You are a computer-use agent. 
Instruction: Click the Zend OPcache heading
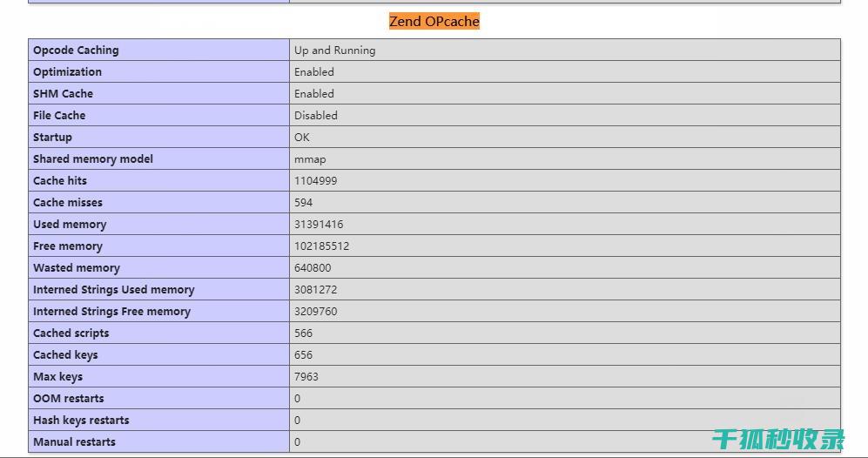(434, 21)
